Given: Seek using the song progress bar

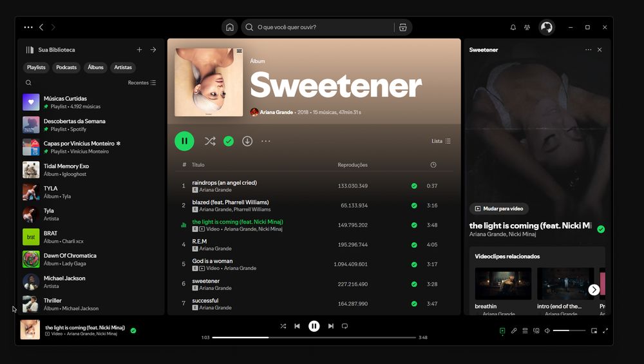Looking at the screenshot, I should pos(314,338).
